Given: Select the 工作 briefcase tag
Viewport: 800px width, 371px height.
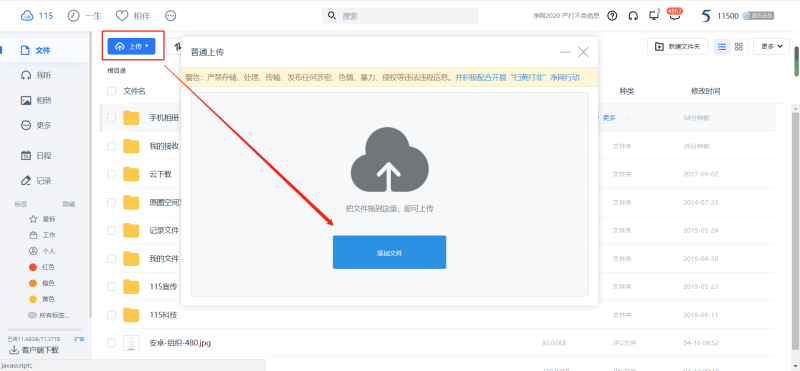Looking at the screenshot, I should (x=33, y=235).
